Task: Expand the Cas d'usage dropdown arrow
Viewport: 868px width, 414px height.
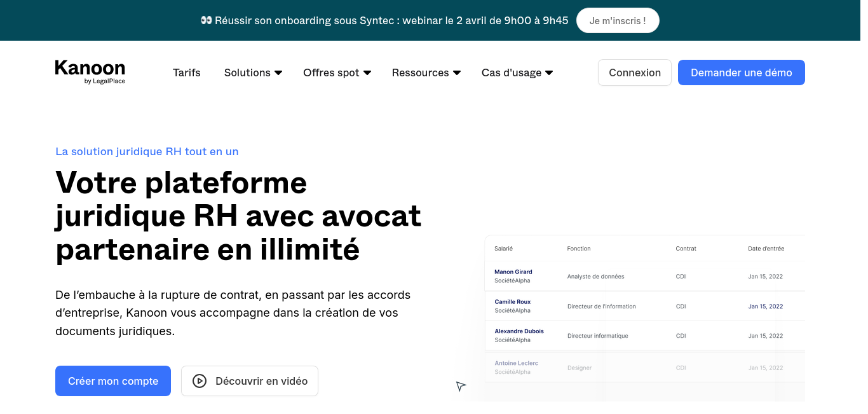Action: pyautogui.click(x=549, y=73)
